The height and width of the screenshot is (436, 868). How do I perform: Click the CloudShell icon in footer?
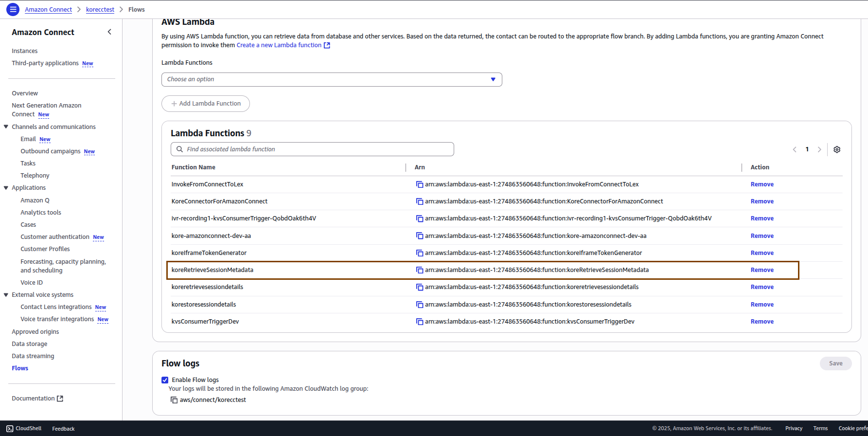tap(10, 429)
